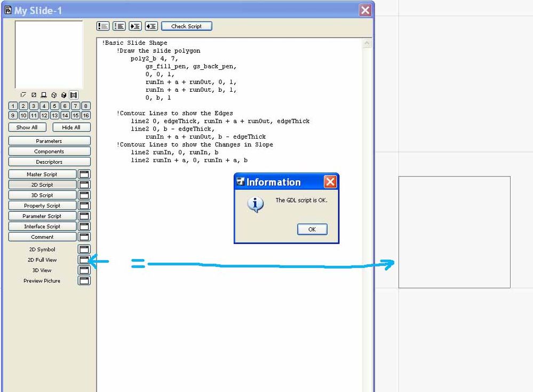533x392 pixels.
Task: Click Show All fragments button
Action: [x=27, y=127]
